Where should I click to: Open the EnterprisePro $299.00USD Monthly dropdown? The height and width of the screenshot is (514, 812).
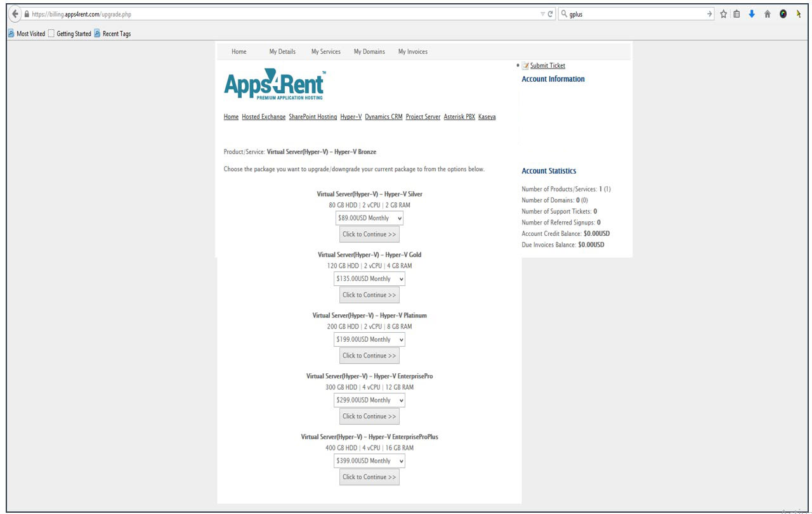click(x=369, y=401)
